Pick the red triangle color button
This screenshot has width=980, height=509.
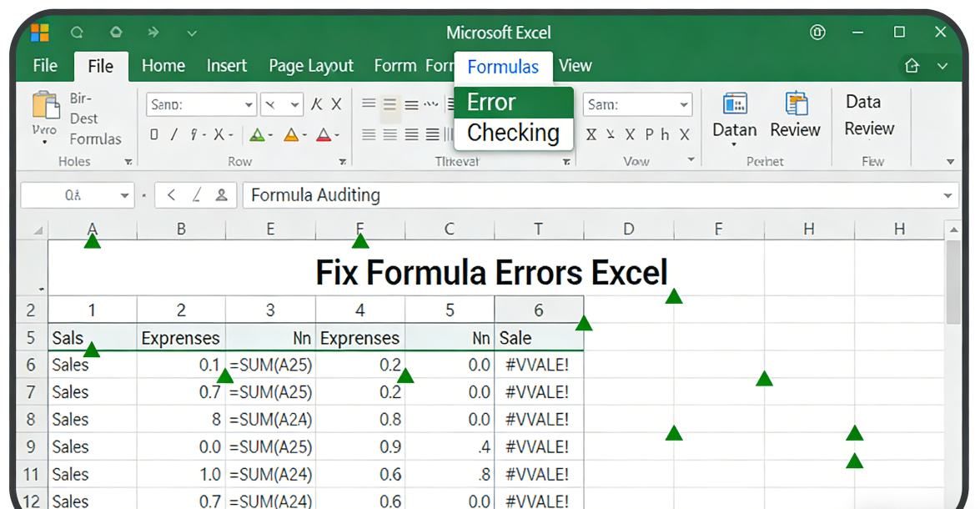tap(324, 134)
